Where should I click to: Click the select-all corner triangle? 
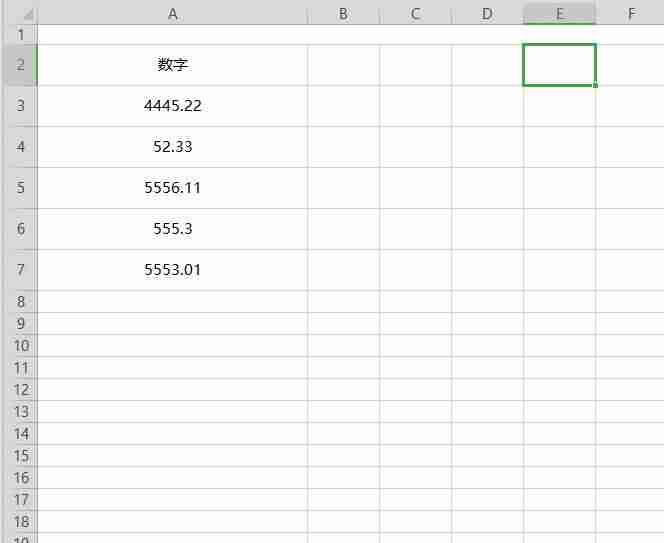[x=28, y=15]
